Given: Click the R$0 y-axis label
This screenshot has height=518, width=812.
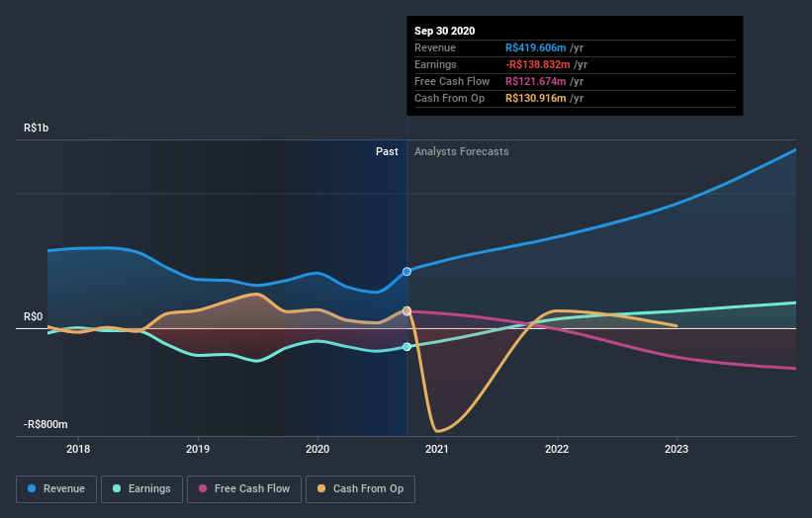Looking at the screenshot, I should coord(34,316).
